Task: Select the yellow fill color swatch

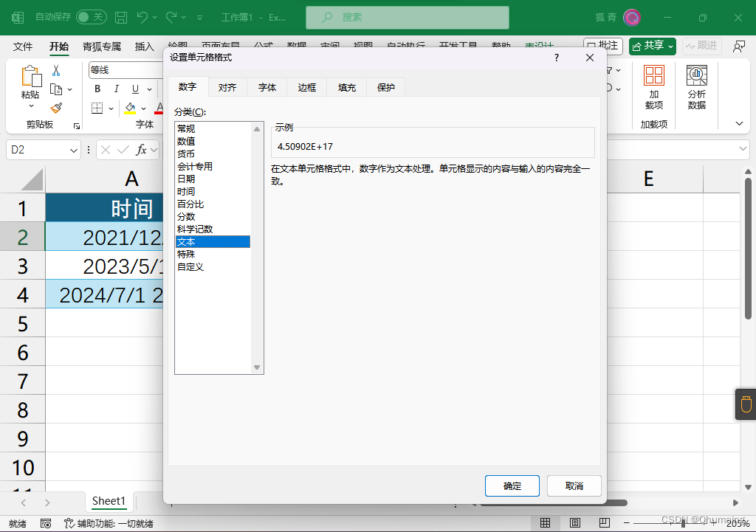Action: click(129, 113)
